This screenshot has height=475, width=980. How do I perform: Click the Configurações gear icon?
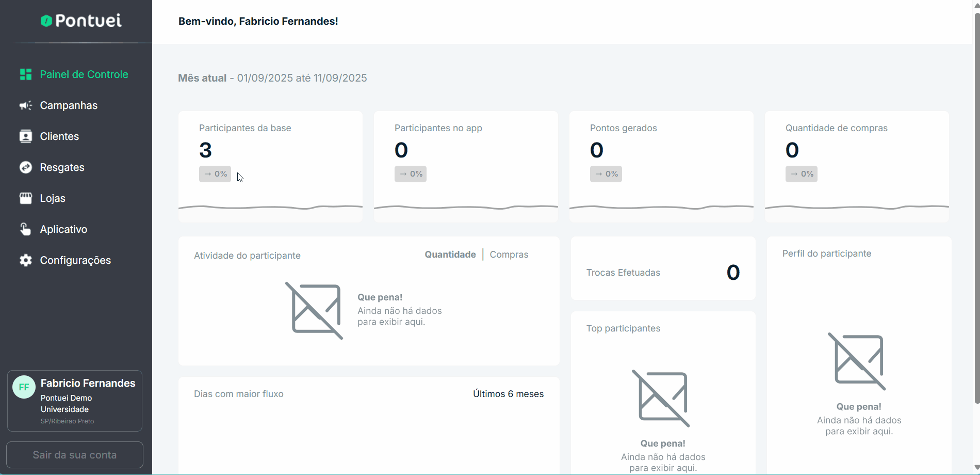click(x=25, y=260)
